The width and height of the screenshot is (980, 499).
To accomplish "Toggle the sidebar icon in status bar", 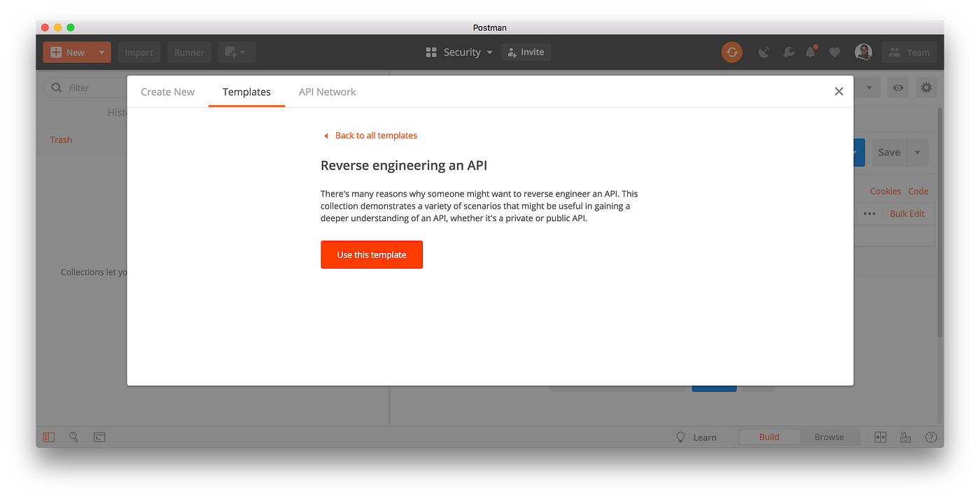I will (x=48, y=437).
